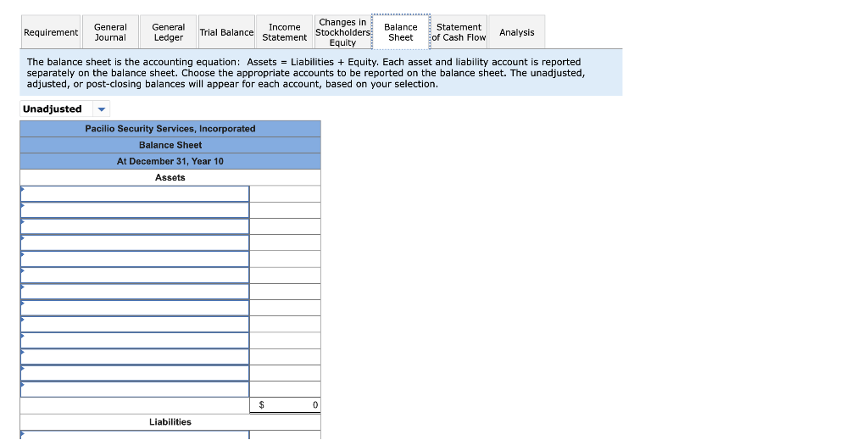This screenshot has height=440, width=868.
Task: Click the total assets amount showing 0
Action: [285, 405]
